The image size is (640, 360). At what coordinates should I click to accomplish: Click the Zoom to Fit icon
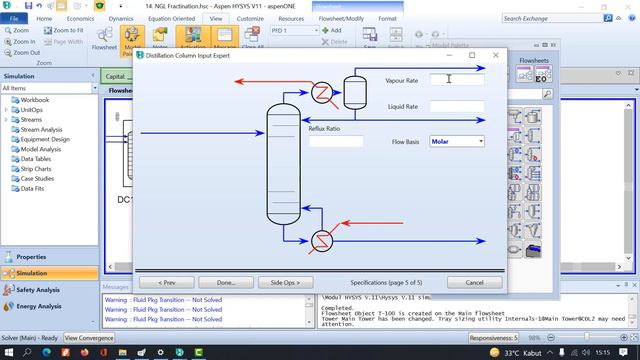coord(48,31)
